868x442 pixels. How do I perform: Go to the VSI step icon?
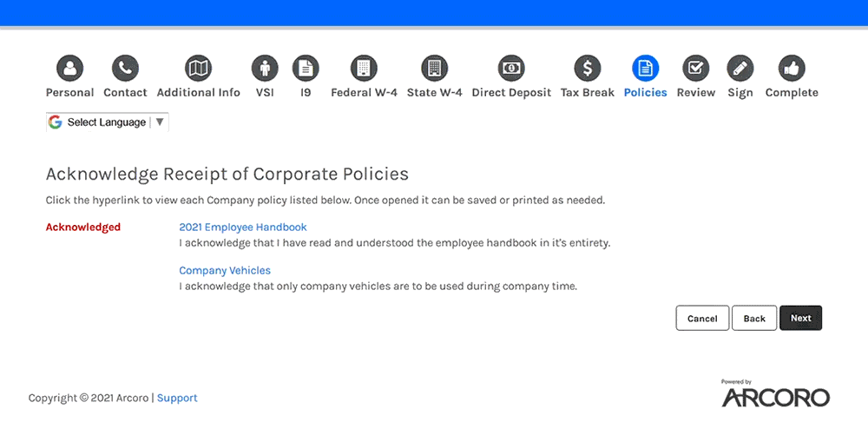(265, 68)
